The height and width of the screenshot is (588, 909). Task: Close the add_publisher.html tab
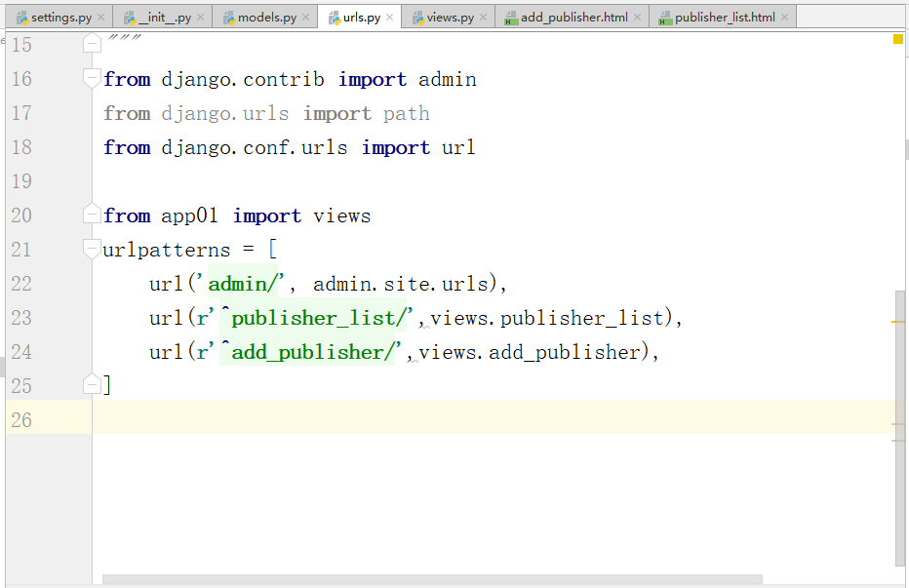pos(637,18)
